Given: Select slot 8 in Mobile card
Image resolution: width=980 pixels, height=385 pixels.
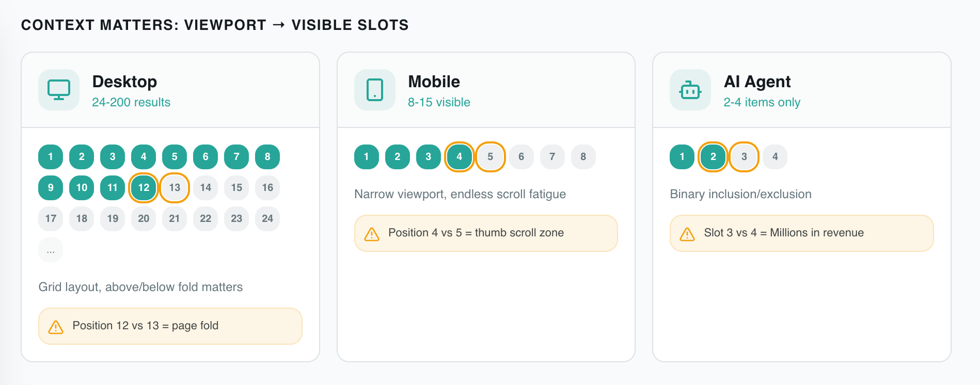Looking at the screenshot, I should tap(583, 157).
